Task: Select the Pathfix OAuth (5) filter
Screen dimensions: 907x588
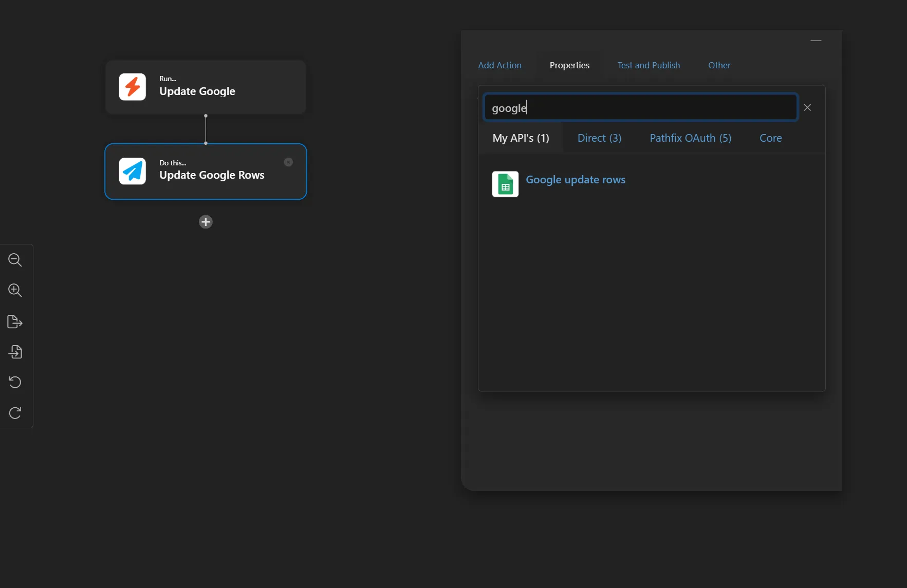Action: (x=690, y=138)
